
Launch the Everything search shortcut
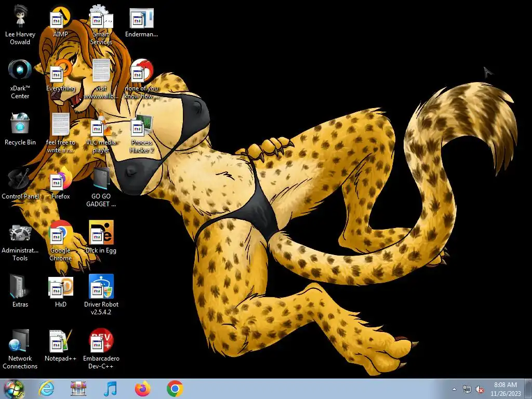(61, 75)
